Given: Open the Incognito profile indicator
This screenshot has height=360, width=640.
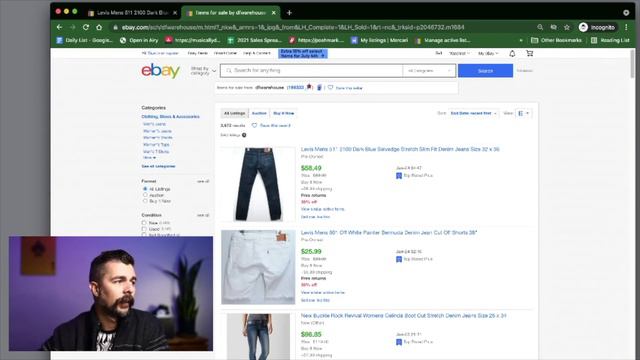Looking at the screenshot, I should pyautogui.click(x=597, y=27).
